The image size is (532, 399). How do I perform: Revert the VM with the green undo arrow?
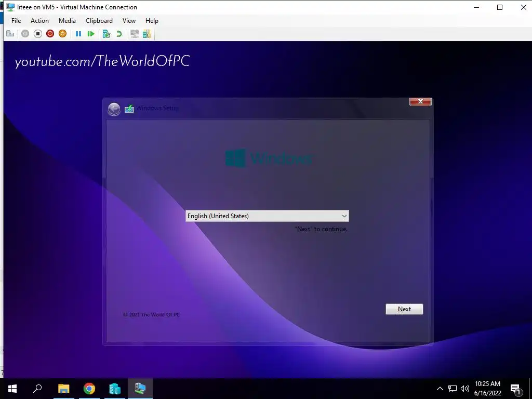[x=119, y=34]
